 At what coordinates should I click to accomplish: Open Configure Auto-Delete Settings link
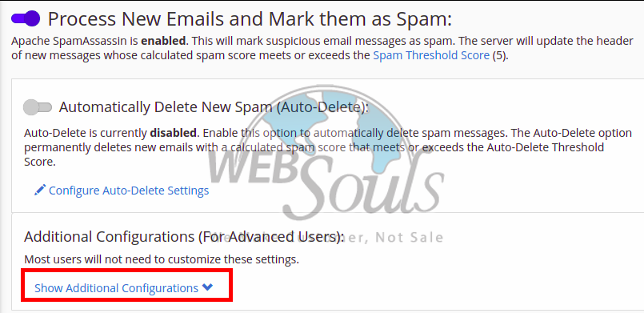click(x=129, y=191)
